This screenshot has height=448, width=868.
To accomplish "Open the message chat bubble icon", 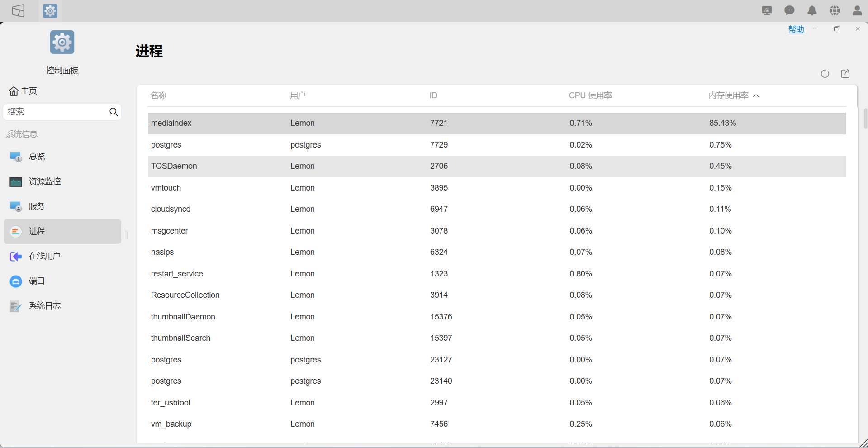I will [789, 11].
